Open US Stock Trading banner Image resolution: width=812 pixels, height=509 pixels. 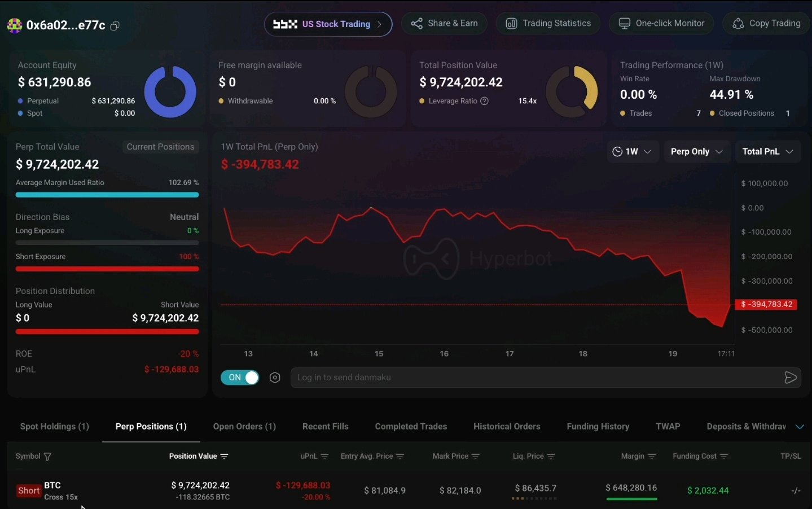[x=328, y=24]
